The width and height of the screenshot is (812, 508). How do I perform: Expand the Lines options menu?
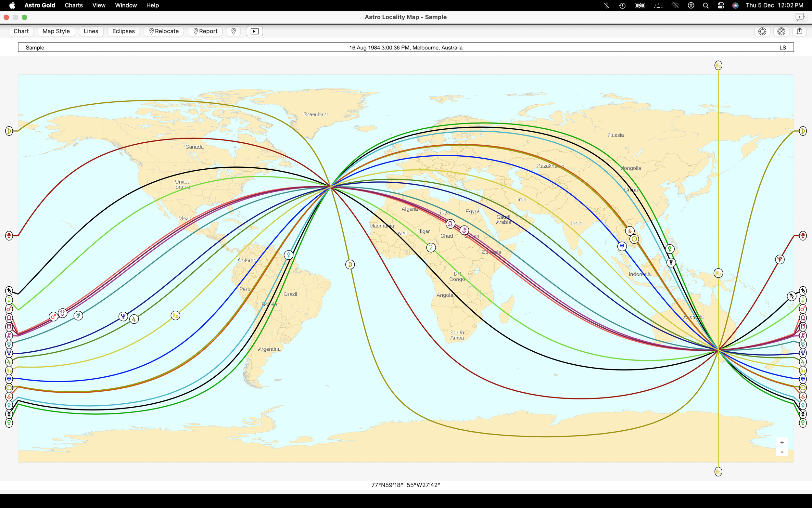coord(91,31)
